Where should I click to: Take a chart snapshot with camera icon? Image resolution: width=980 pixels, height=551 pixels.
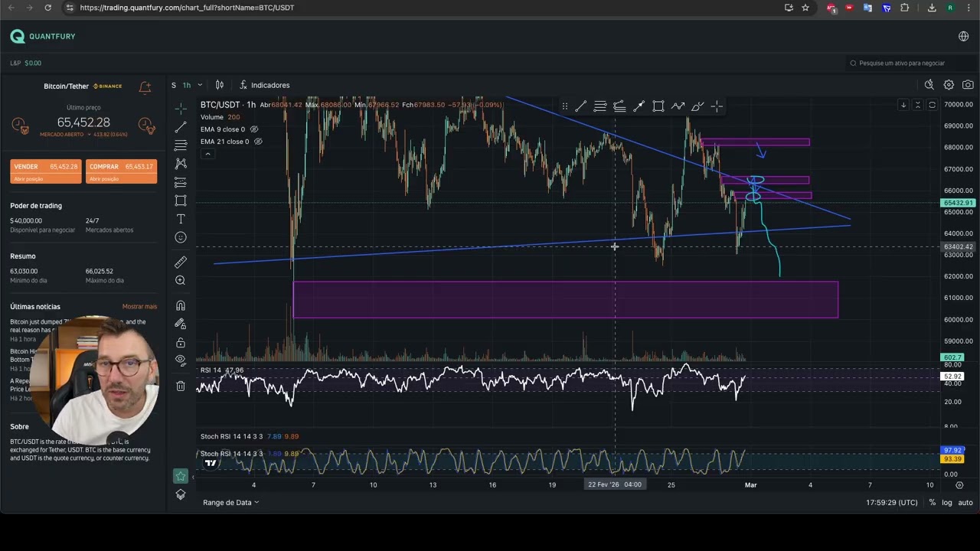(969, 85)
